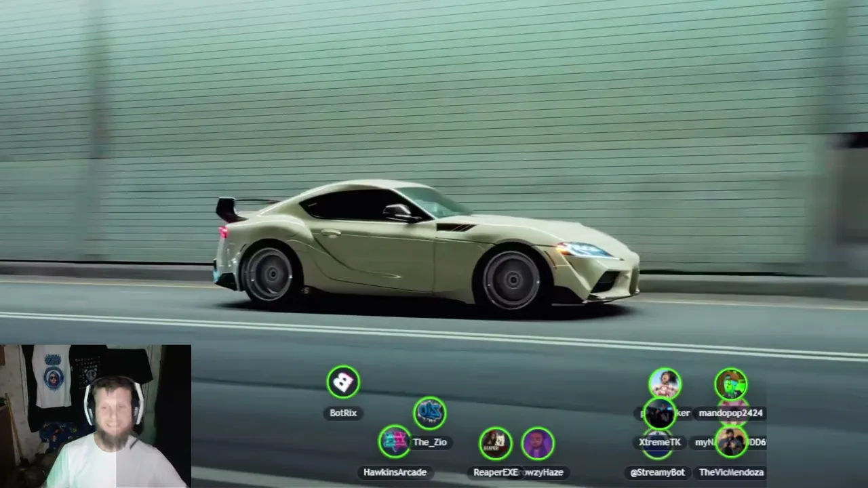Open the HawkinsArcade avatar bubble
Image resolution: width=868 pixels, height=488 pixels.
[x=395, y=442]
